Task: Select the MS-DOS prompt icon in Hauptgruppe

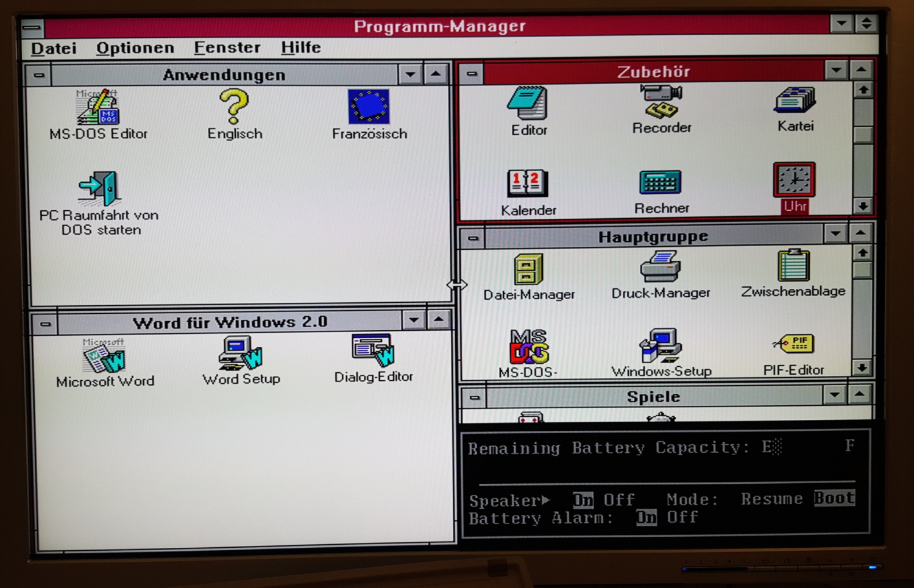Action: coord(528,346)
